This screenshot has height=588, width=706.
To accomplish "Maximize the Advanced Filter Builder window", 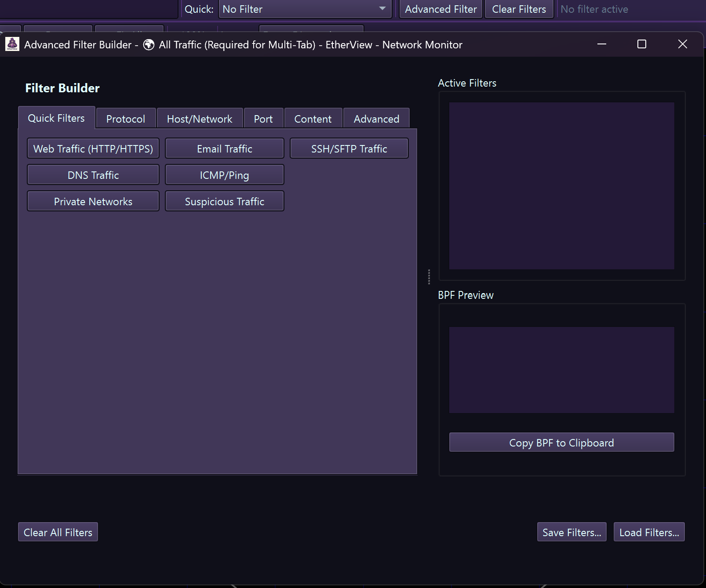I will 642,44.
